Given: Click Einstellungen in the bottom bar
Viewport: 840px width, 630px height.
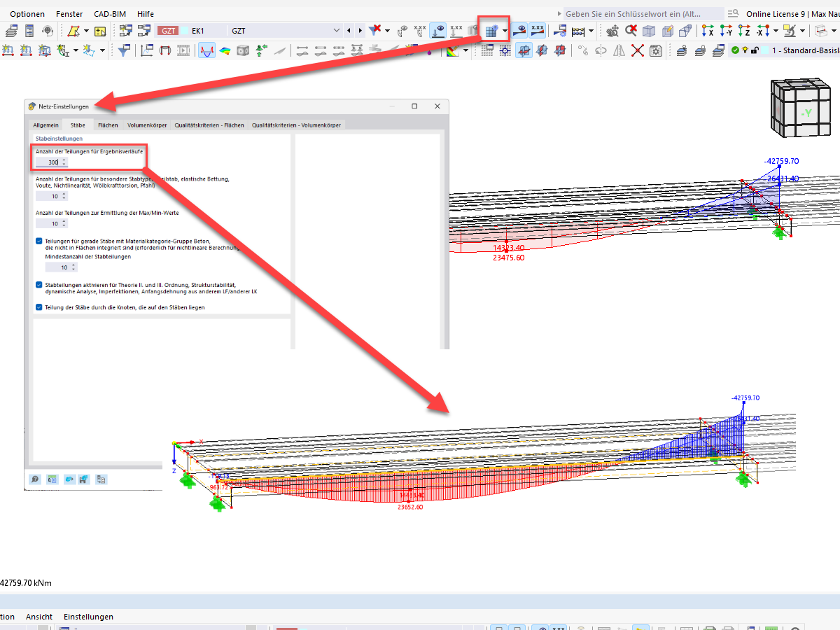Looking at the screenshot, I should pyautogui.click(x=88, y=617).
